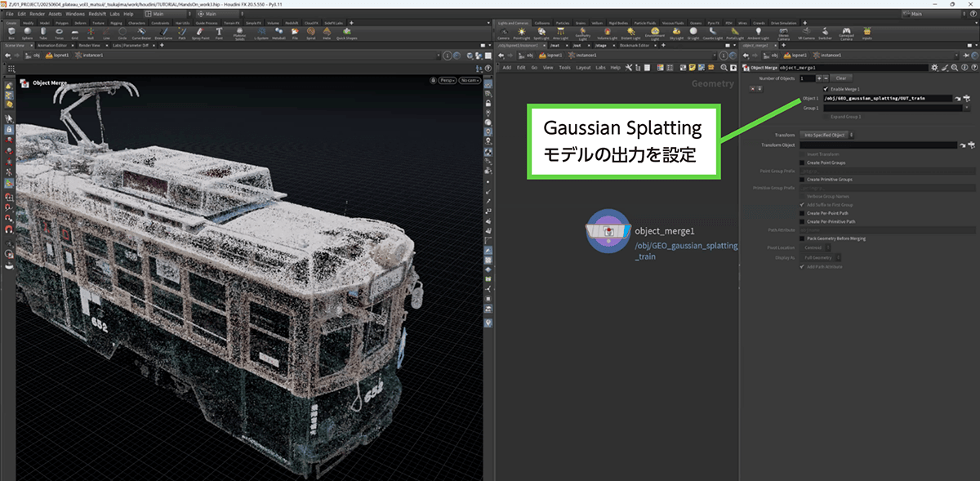The height and width of the screenshot is (481, 980).
Task: Select the Spray Paint shelf tool
Action: (x=201, y=33)
